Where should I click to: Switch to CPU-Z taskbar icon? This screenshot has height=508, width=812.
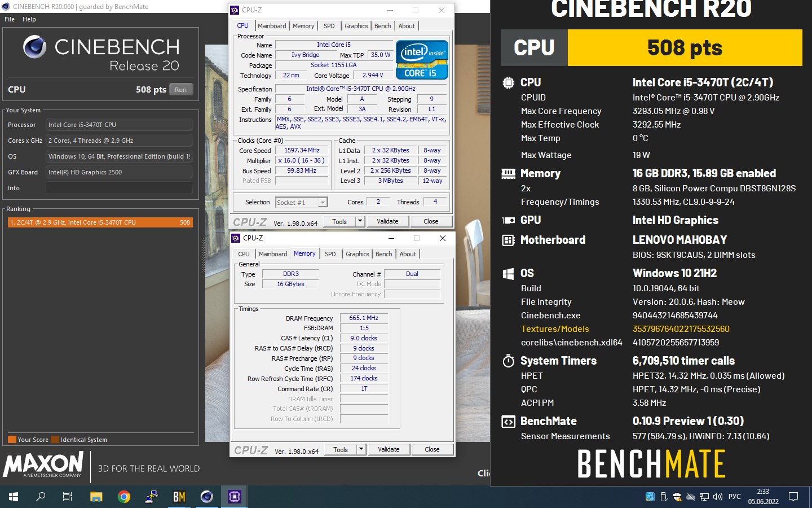[235, 497]
